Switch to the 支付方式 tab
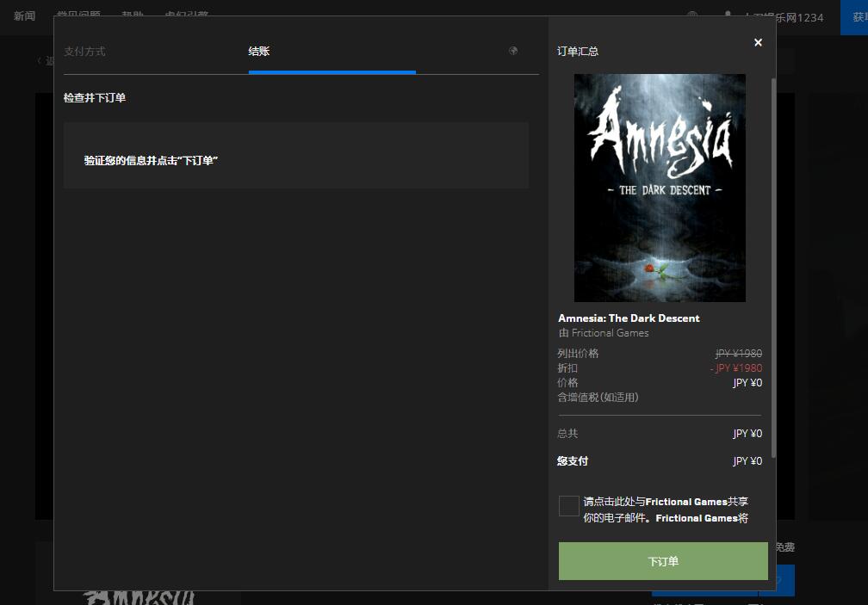This screenshot has height=605, width=868. (84, 52)
